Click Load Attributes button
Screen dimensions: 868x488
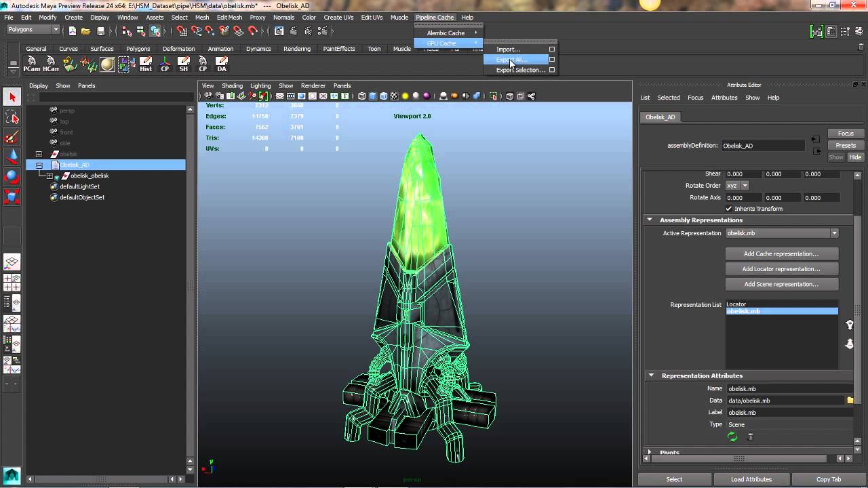751,479
